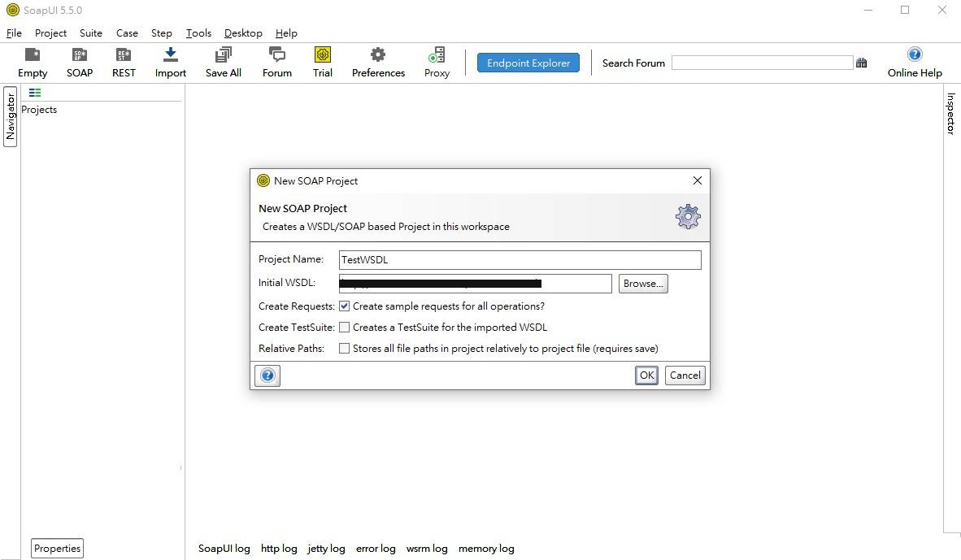Open the memory log tab

tap(486, 549)
